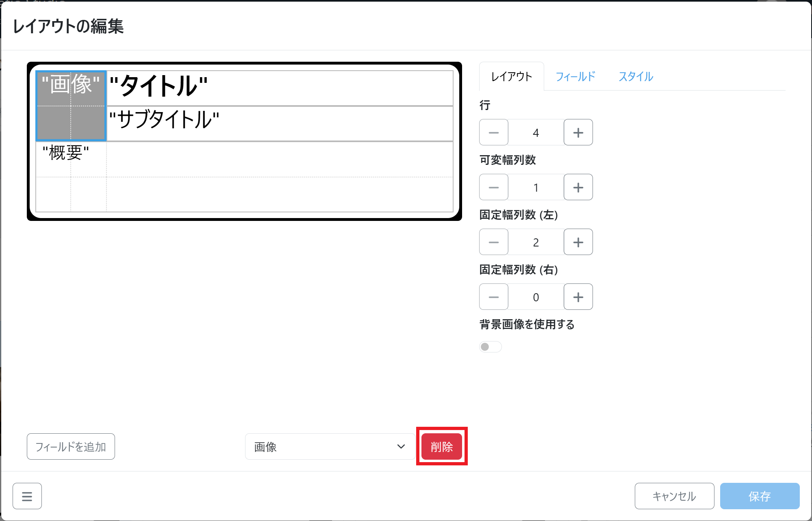Image resolution: width=812 pixels, height=521 pixels.
Task: Increase the 行 row count with plus
Action: pos(578,132)
